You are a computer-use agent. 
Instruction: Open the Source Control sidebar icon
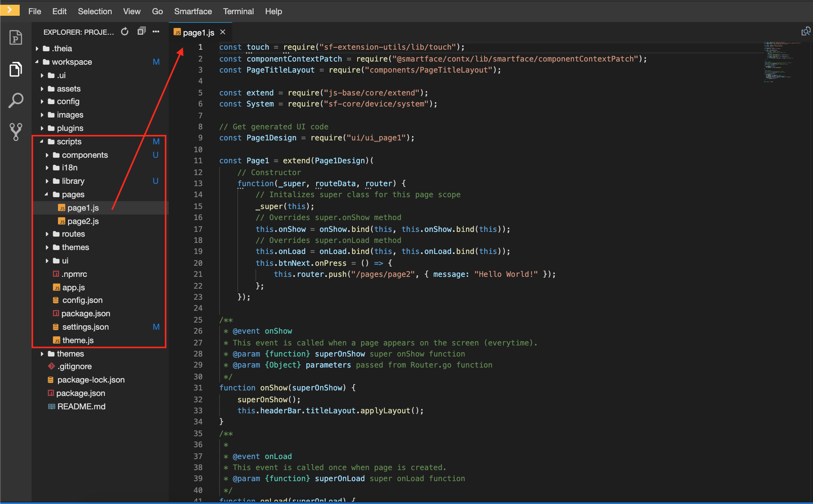click(x=15, y=132)
